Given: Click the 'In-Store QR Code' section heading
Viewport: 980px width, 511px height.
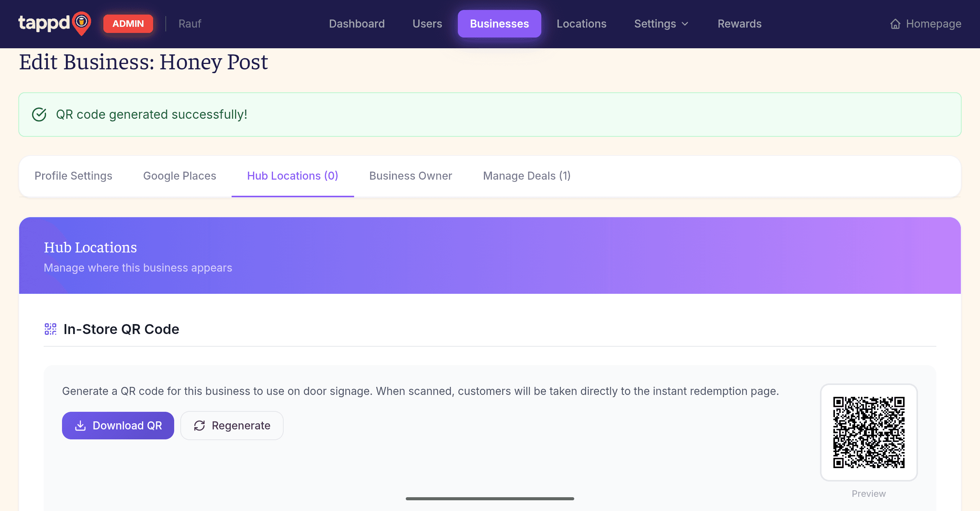Looking at the screenshot, I should click(x=121, y=329).
